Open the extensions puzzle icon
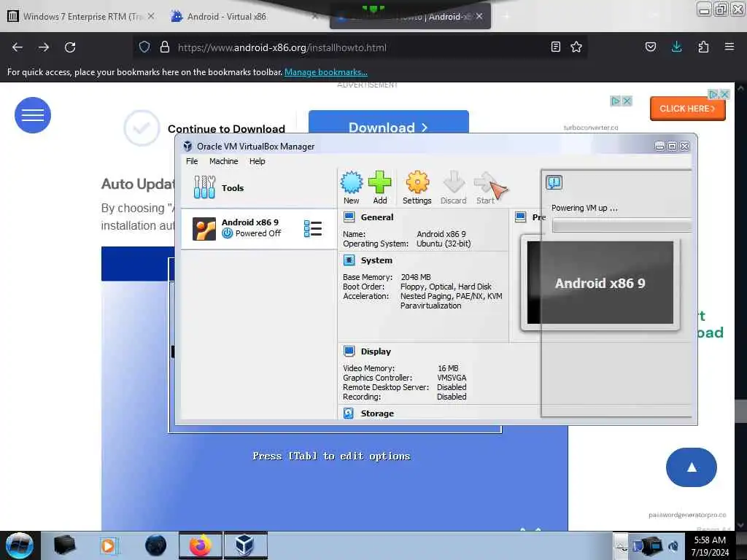This screenshot has width=747, height=560. pos(703,47)
